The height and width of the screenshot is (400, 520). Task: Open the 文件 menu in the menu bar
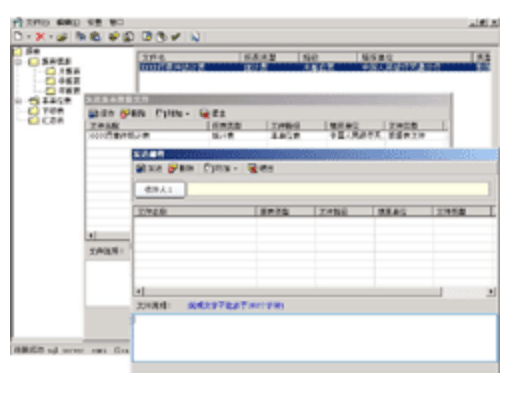[38, 22]
